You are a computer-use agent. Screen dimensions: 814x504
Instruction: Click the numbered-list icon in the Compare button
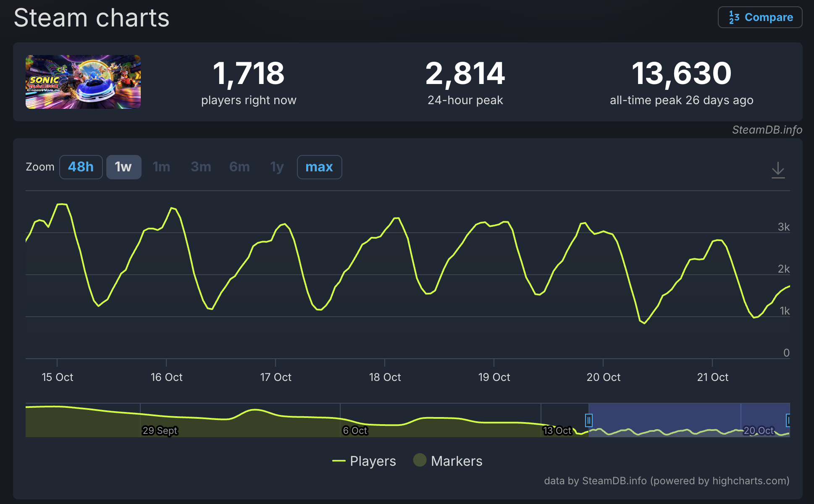pos(734,17)
